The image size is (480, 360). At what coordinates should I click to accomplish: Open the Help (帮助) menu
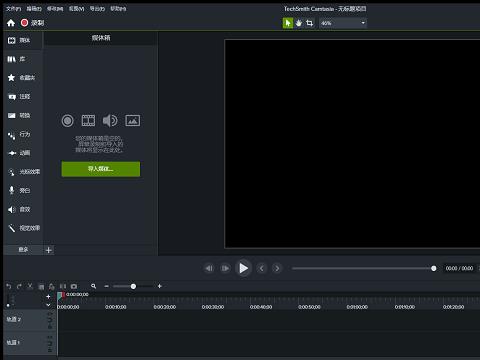point(118,9)
